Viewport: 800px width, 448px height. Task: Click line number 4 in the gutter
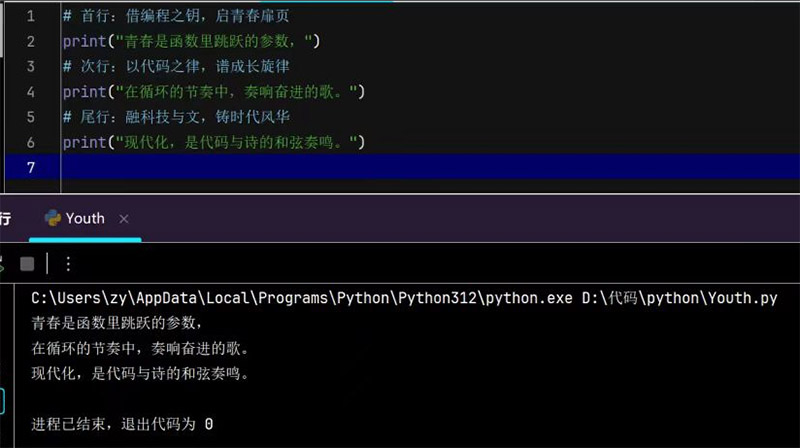[30, 92]
